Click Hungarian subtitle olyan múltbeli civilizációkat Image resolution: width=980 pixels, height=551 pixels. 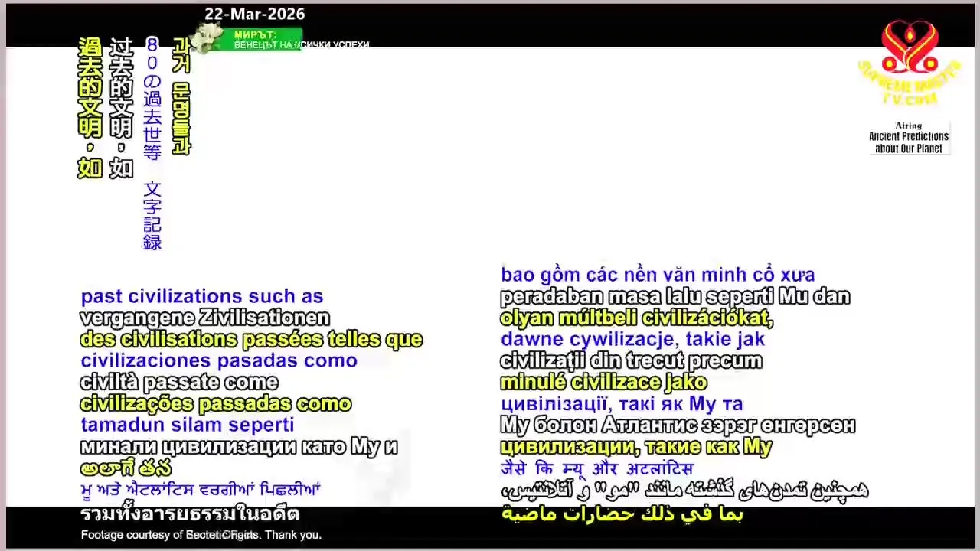pyautogui.click(x=636, y=318)
